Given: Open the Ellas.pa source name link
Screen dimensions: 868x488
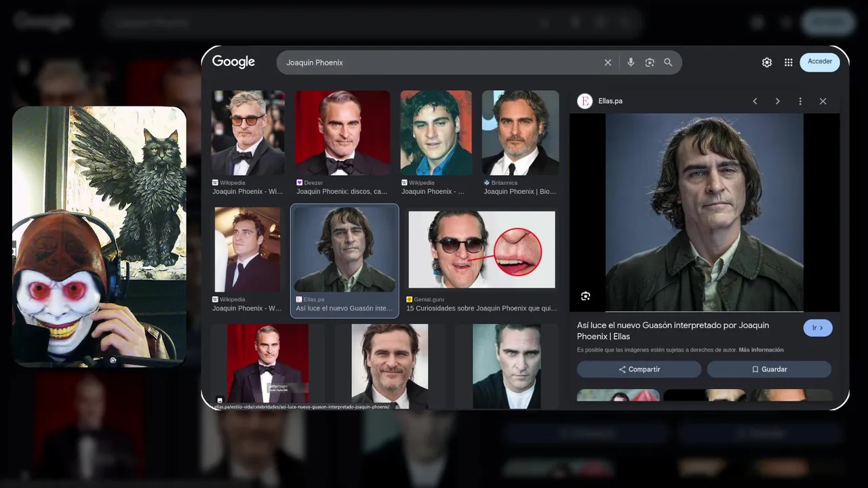Looking at the screenshot, I should coord(610,101).
